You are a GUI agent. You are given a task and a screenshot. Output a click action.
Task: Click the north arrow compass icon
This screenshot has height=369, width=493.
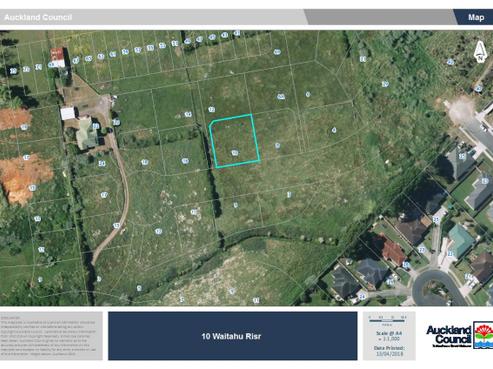tap(480, 52)
